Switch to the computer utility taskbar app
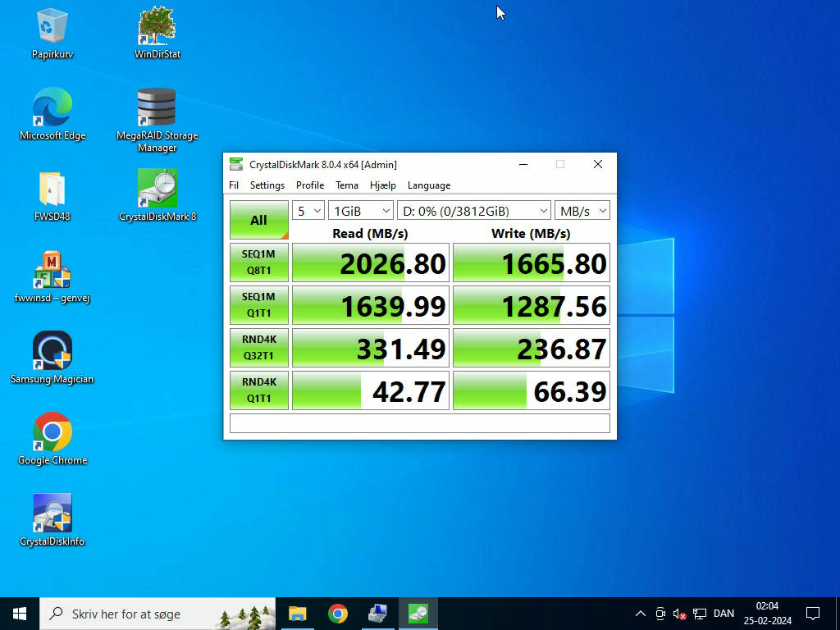Image resolution: width=840 pixels, height=630 pixels. click(377, 614)
